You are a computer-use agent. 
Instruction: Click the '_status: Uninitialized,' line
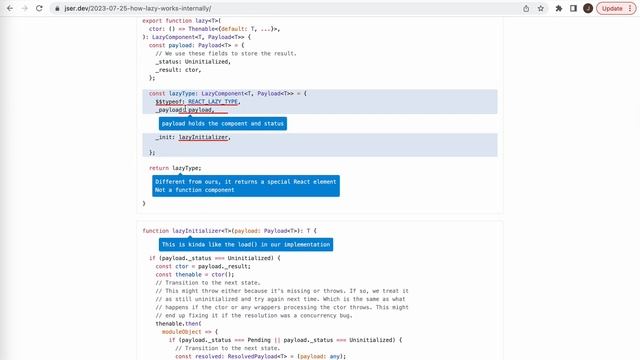pos(193,62)
